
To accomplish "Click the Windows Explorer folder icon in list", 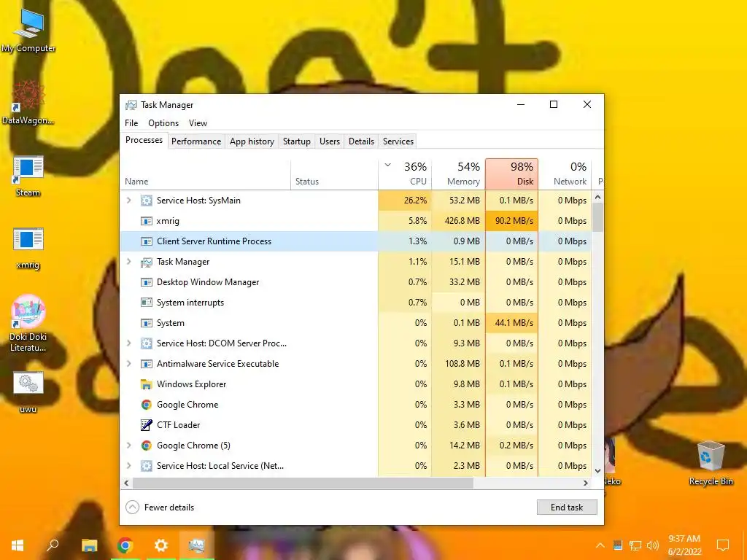I will click(146, 384).
